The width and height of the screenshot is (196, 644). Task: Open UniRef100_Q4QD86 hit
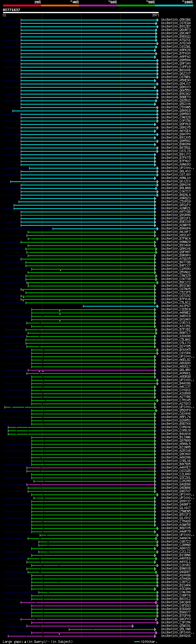coord(176,485)
